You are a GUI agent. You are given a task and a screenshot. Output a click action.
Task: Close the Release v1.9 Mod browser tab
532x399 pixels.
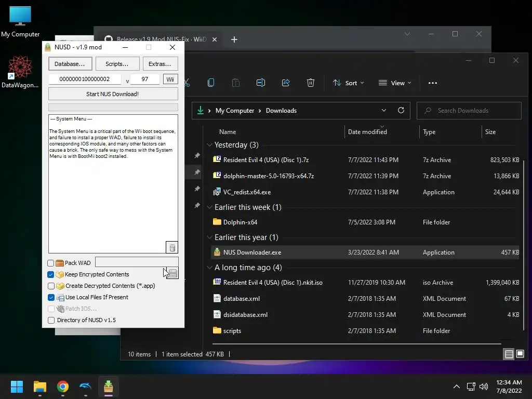[x=215, y=39]
